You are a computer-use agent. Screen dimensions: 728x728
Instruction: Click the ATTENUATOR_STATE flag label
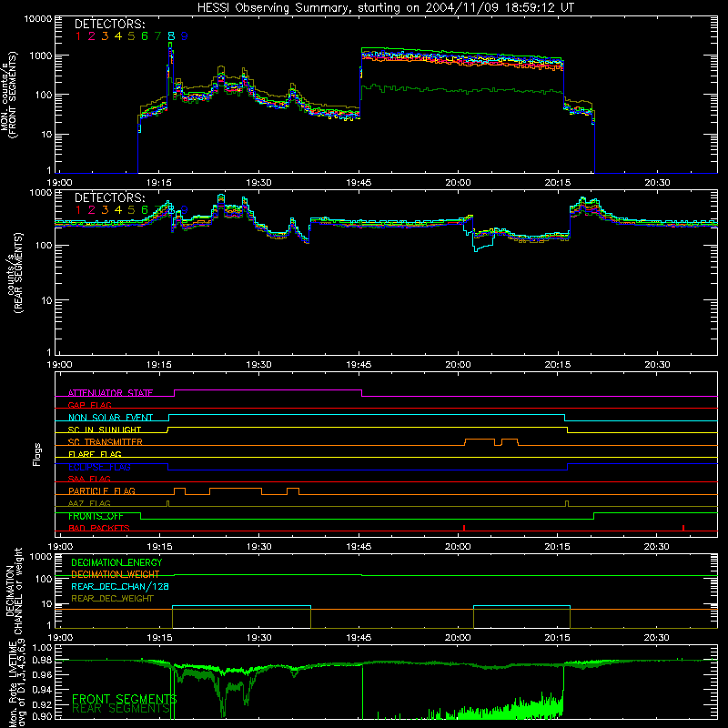(110, 393)
